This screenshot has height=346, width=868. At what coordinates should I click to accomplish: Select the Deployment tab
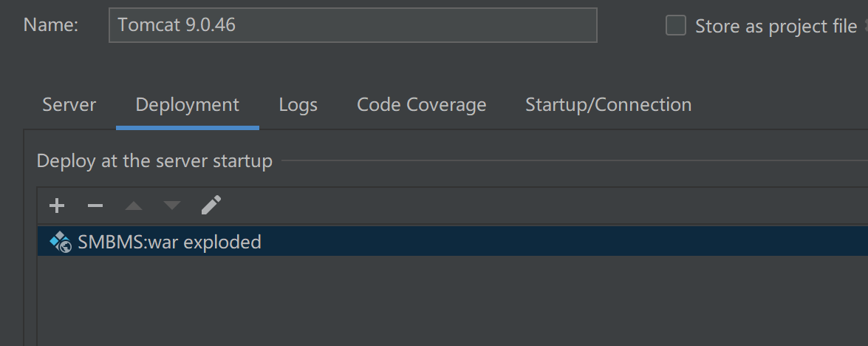tap(187, 105)
